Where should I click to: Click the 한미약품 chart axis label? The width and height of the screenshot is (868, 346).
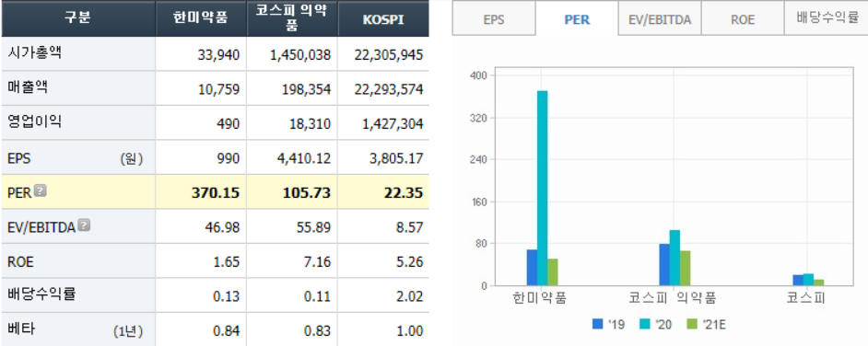pos(540,299)
